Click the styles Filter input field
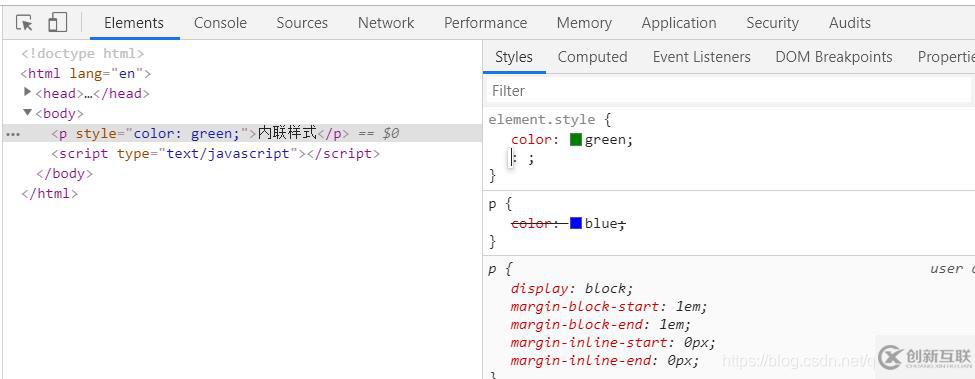The image size is (975, 379). (x=728, y=91)
